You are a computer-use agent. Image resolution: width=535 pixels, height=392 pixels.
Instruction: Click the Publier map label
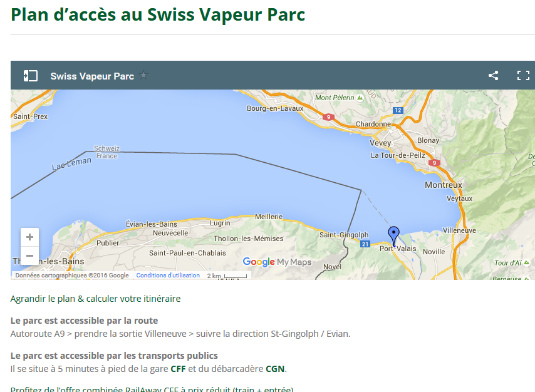[x=108, y=243]
